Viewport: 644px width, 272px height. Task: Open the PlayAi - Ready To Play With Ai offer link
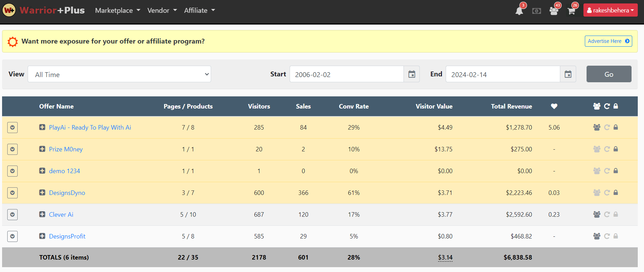[90, 128]
